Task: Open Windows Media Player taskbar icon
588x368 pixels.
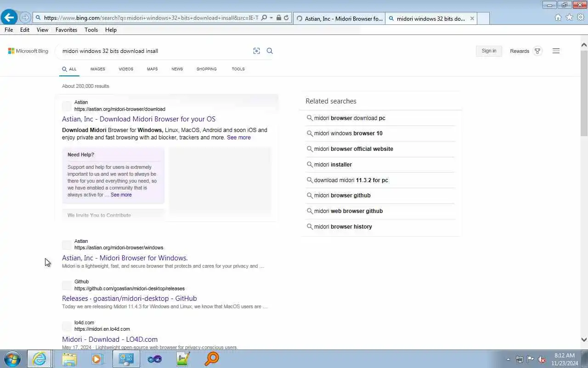Action: 97,359
